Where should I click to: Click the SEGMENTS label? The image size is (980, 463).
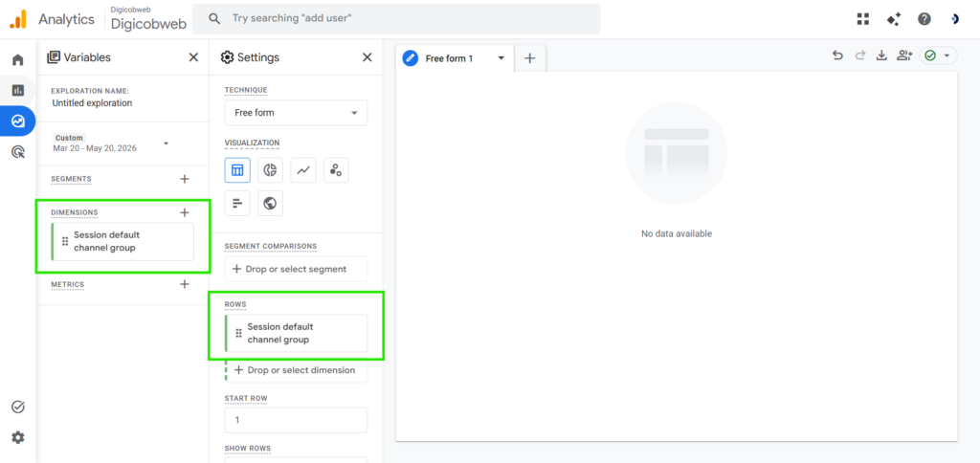(x=71, y=179)
